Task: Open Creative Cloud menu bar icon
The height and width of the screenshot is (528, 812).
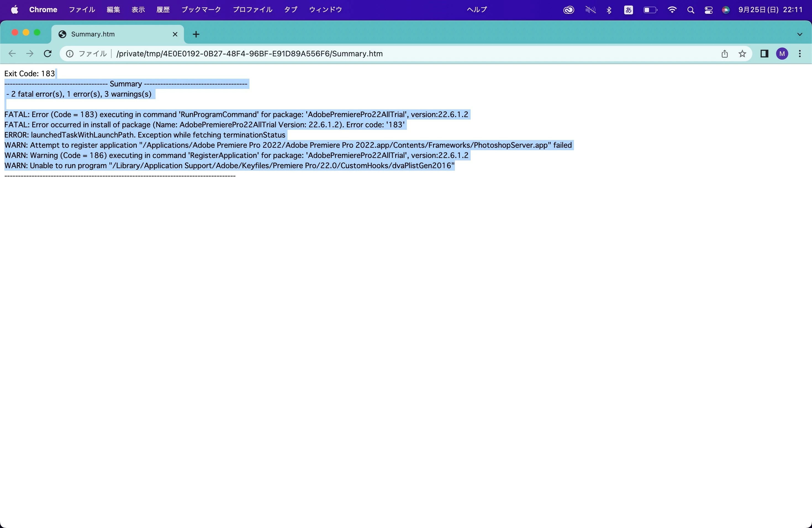Action: point(568,10)
